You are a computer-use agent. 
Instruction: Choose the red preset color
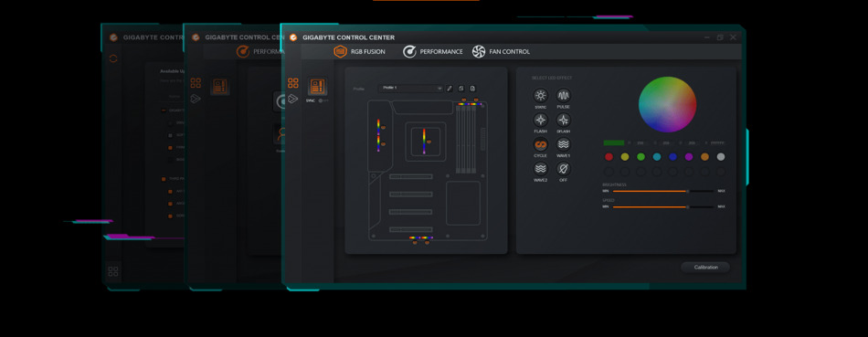(609, 156)
